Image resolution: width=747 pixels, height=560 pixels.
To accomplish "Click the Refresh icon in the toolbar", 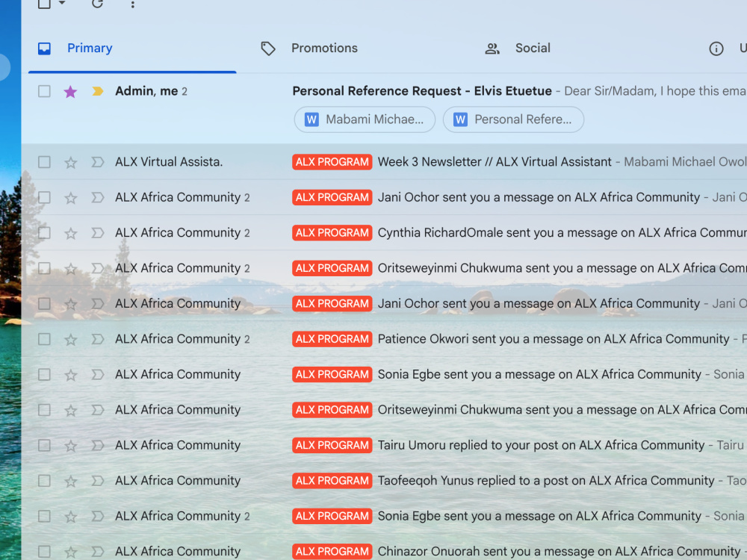I will click(98, 3).
